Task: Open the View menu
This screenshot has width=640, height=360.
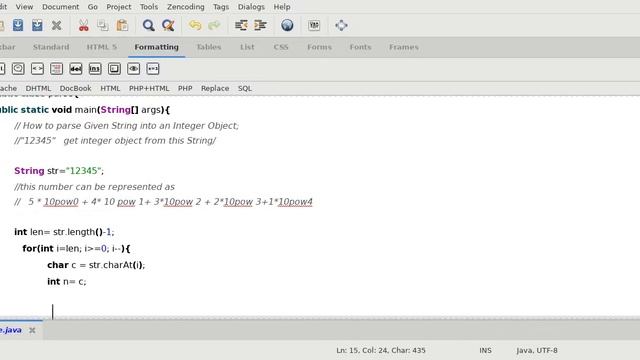Action: tap(24, 7)
